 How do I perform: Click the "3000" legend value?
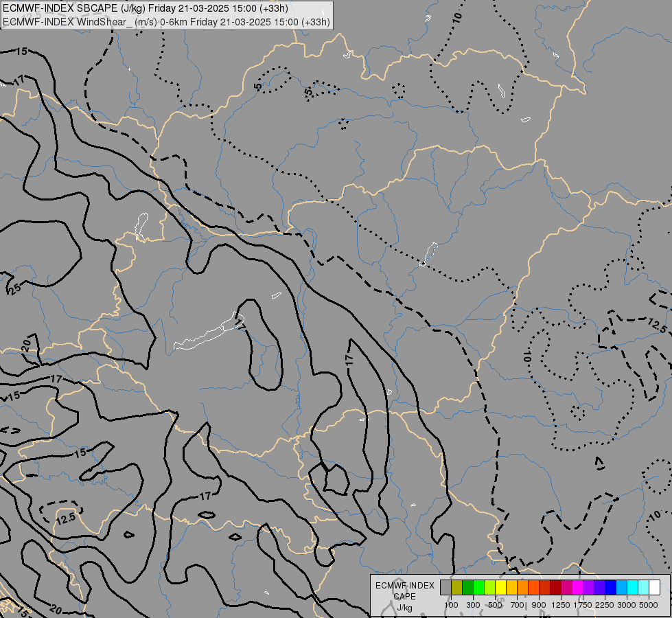(627, 605)
